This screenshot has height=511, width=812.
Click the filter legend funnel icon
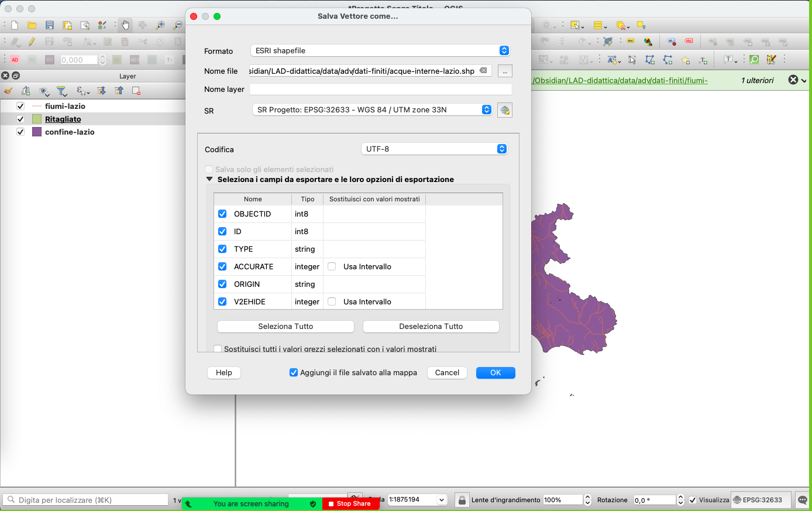61,91
